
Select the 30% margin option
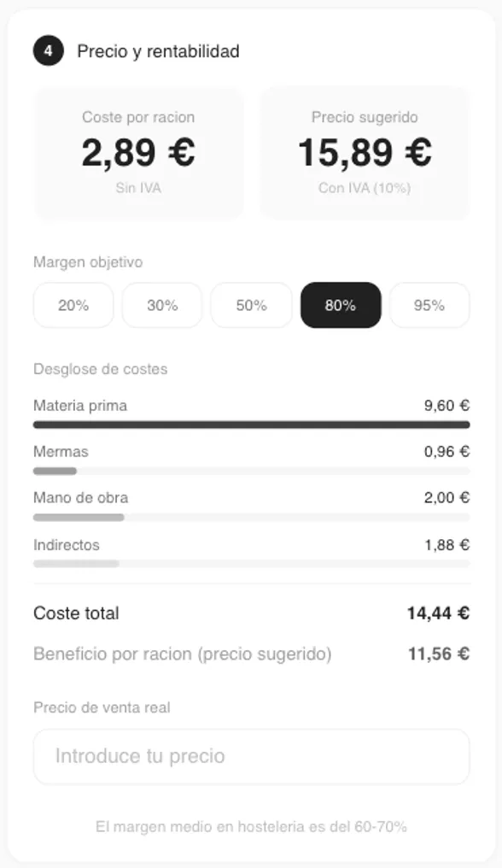click(161, 305)
